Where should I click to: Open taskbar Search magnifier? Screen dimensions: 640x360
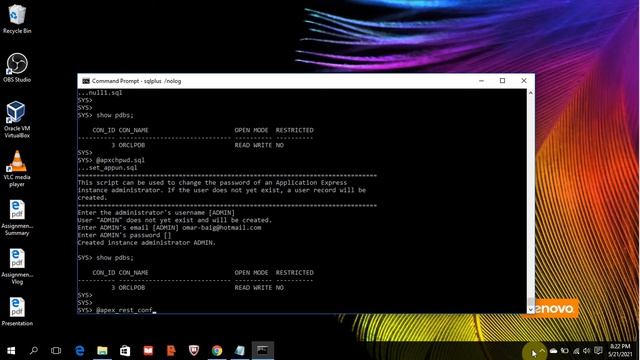pyautogui.click(x=34, y=351)
